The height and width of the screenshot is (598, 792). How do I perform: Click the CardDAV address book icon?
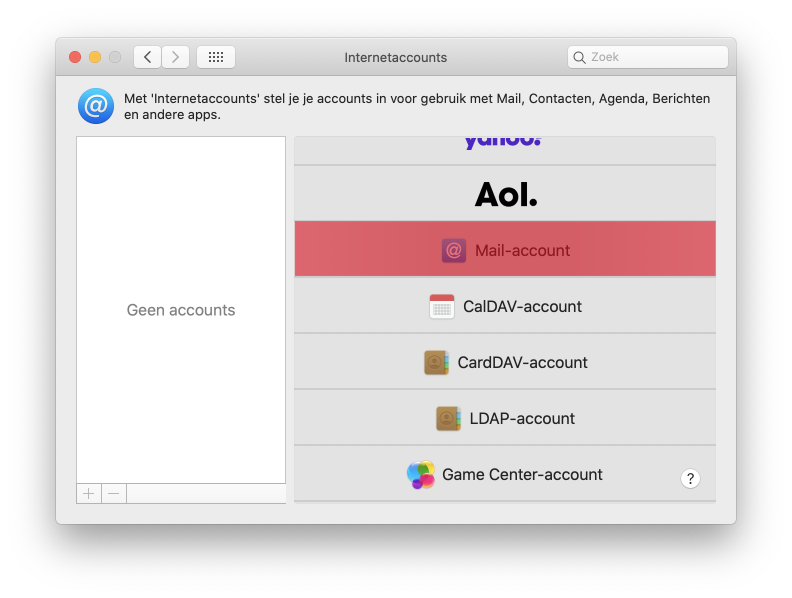[x=436, y=363]
